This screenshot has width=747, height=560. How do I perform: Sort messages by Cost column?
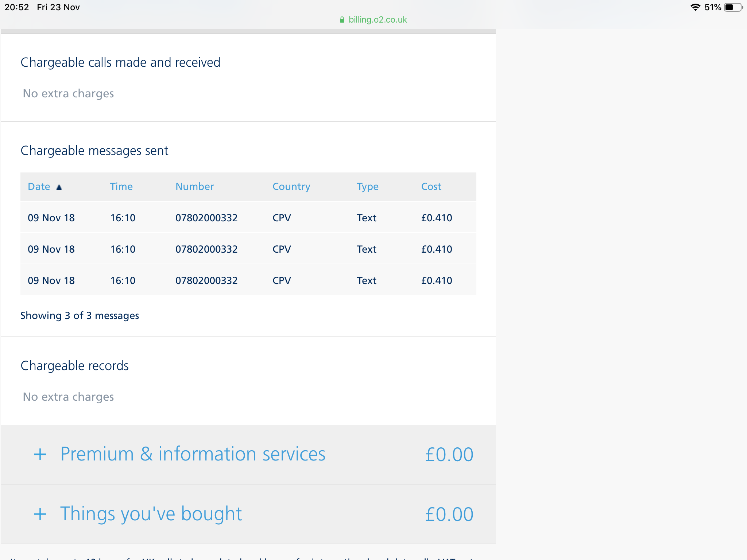click(431, 187)
